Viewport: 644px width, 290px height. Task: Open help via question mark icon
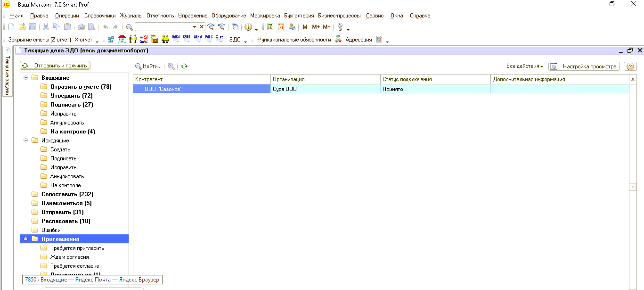click(x=630, y=66)
